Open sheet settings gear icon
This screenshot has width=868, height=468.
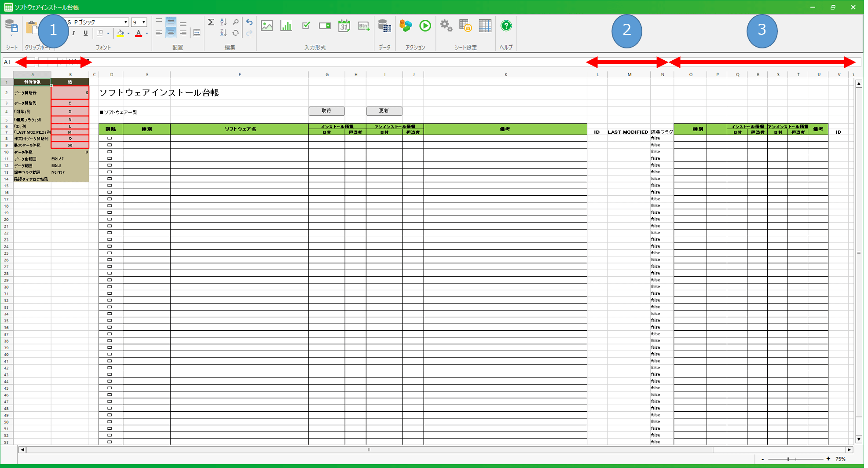pyautogui.click(x=446, y=26)
